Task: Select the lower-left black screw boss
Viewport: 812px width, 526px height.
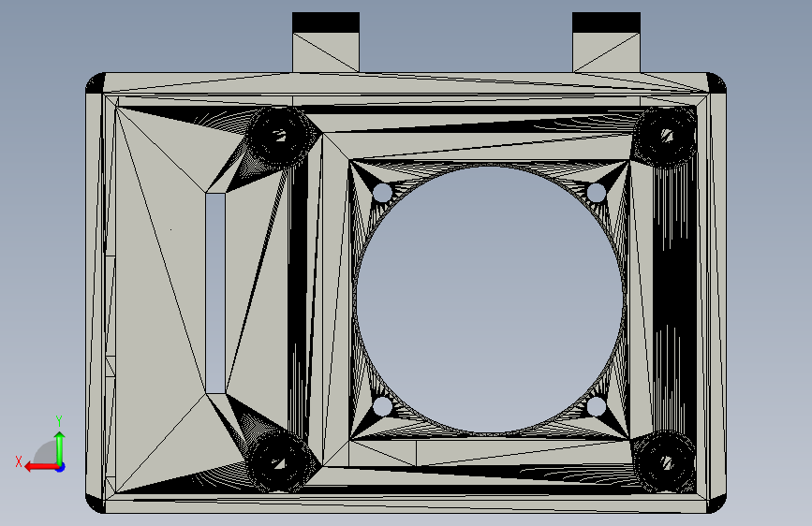Action: [x=280, y=461]
